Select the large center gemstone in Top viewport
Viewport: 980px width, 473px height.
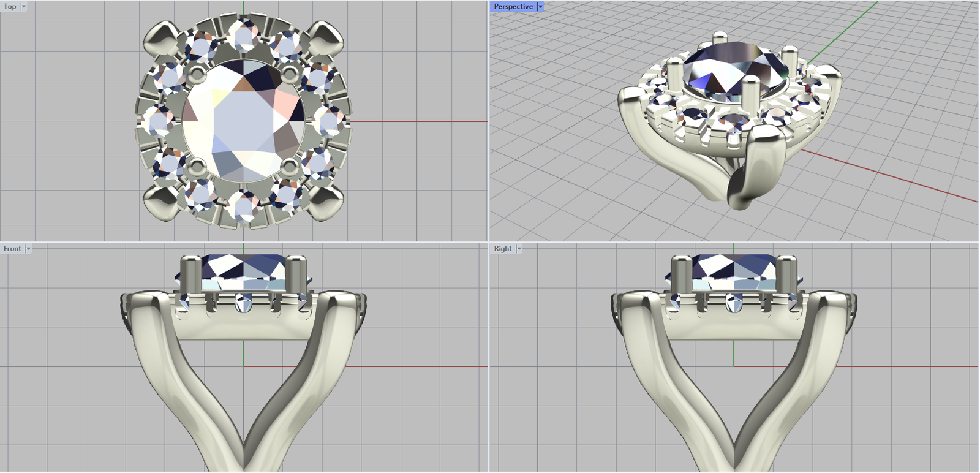(x=243, y=121)
